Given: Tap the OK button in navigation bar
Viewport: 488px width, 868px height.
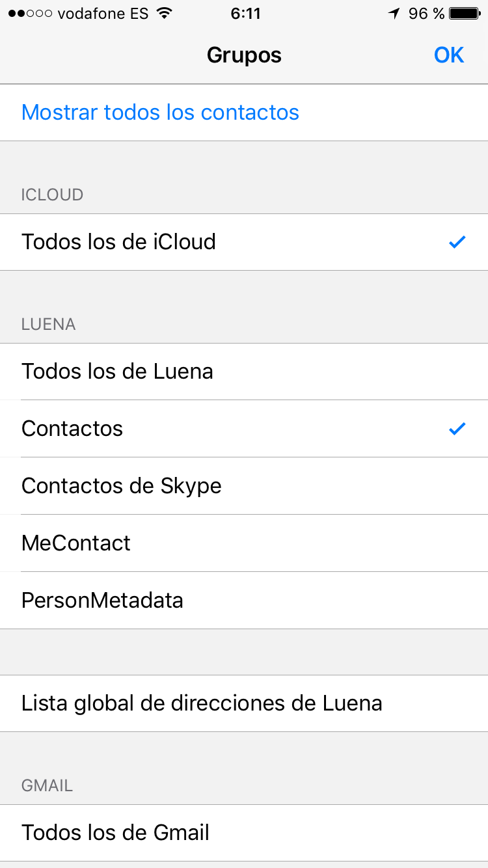Looking at the screenshot, I should 449,55.
